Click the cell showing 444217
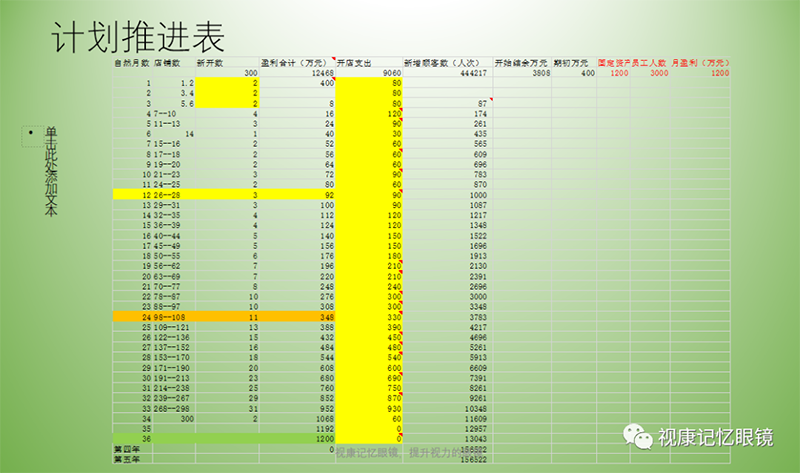Image resolution: width=800 pixels, height=473 pixels. coord(472,73)
